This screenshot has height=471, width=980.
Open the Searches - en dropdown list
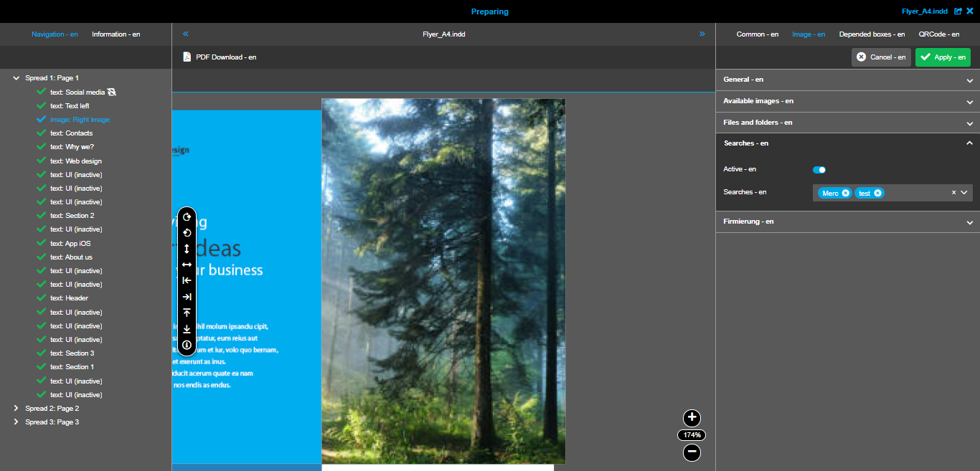[964, 192]
